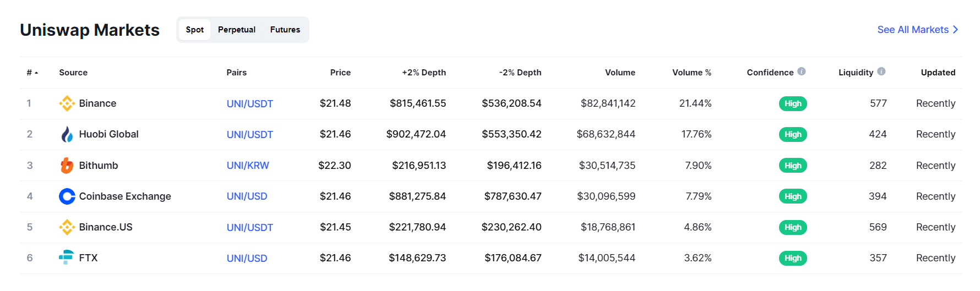Viewport: 980px width, 291px height.
Task: Click the FTX source name
Action: (x=88, y=258)
